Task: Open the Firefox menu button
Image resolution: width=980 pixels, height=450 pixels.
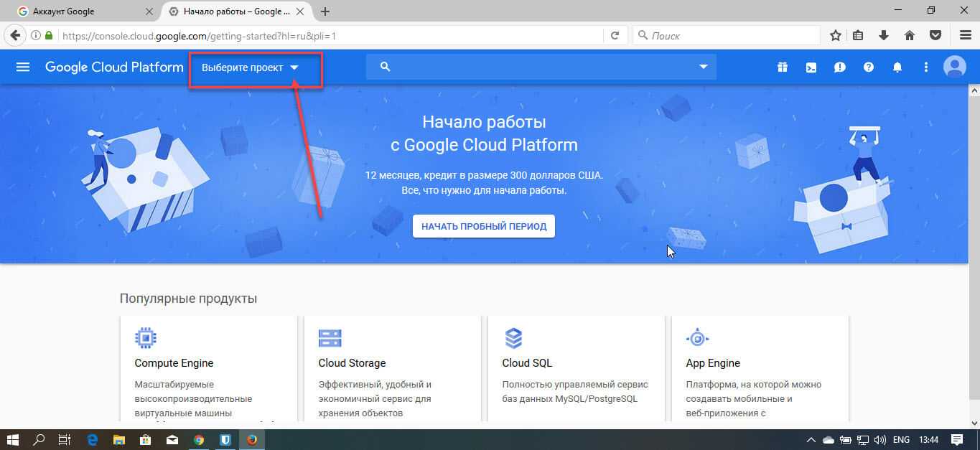Action: pos(965,35)
